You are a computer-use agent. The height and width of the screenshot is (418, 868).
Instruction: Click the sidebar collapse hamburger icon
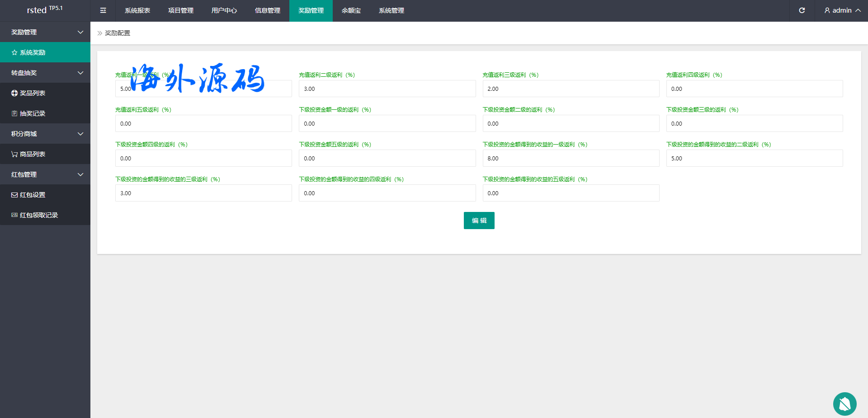103,10
